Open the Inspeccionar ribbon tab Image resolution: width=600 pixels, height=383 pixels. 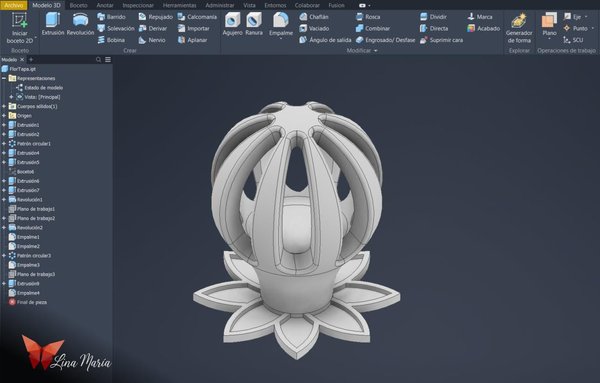(138, 5)
